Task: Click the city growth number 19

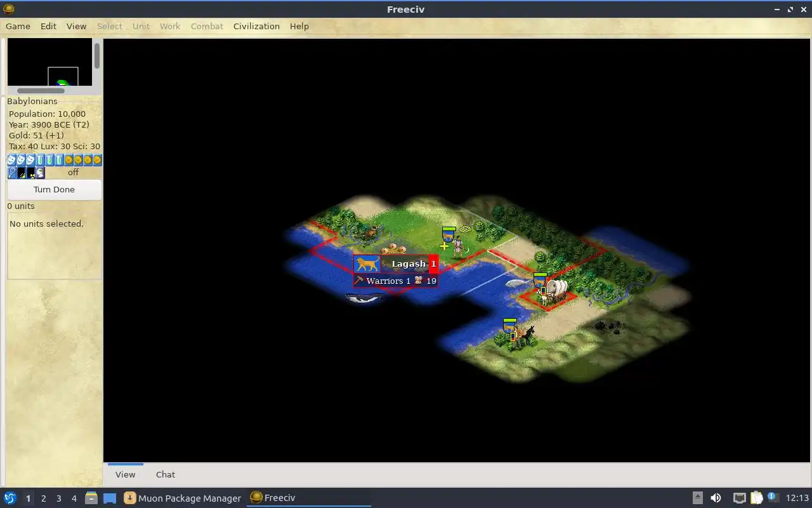Action: [431, 281]
